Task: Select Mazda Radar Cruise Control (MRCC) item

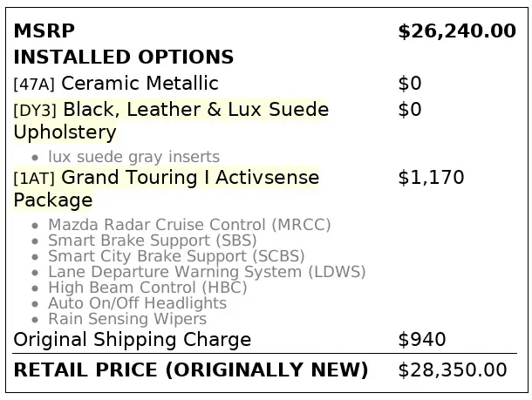Action: (189, 224)
